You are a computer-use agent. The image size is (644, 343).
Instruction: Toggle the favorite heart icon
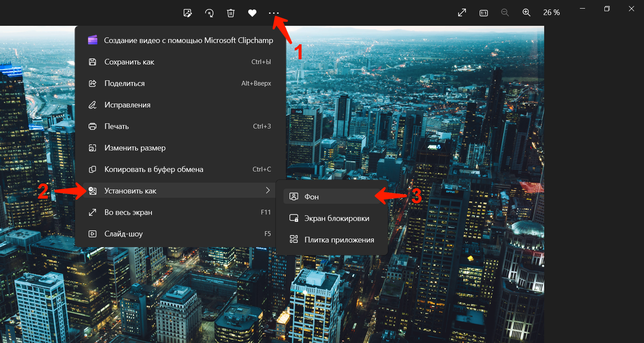click(x=253, y=13)
